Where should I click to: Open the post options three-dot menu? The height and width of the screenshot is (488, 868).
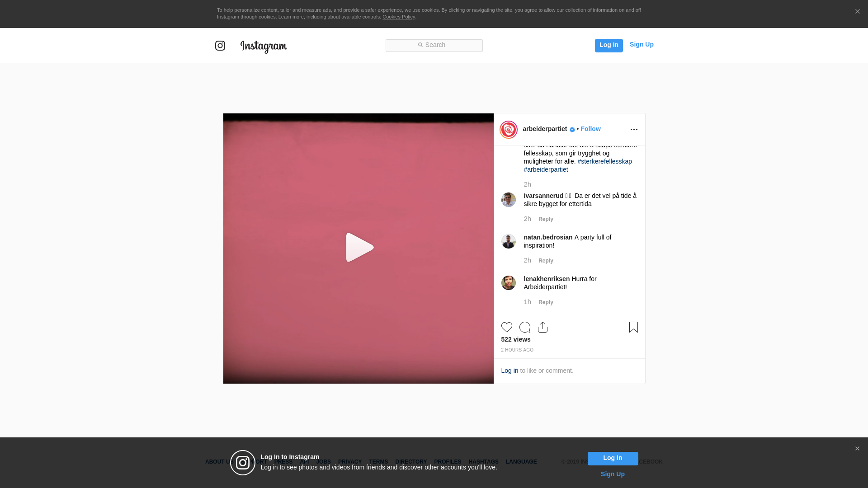(x=634, y=130)
